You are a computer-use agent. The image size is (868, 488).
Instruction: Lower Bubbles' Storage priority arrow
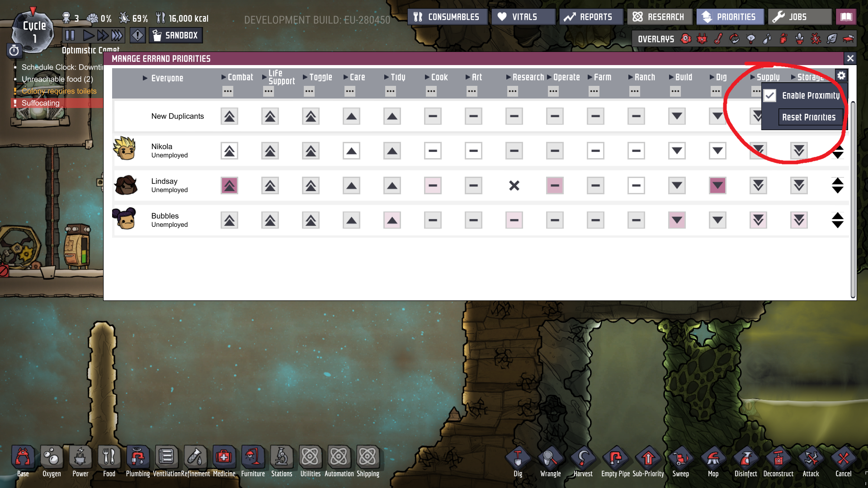point(799,220)
